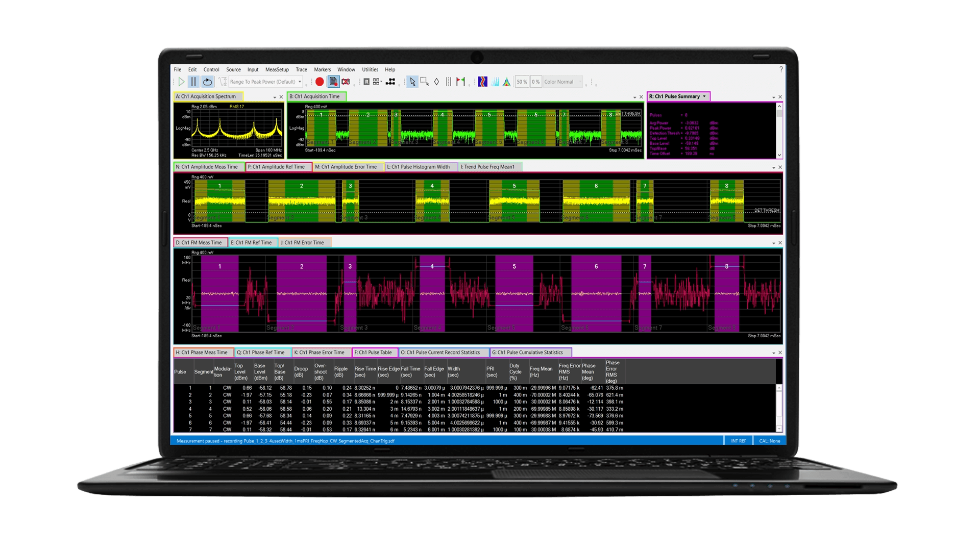Select the Play measurement start icon
The height and width of the screenshot is (551, 980).
pyautogui.click(x=181, y=82)
